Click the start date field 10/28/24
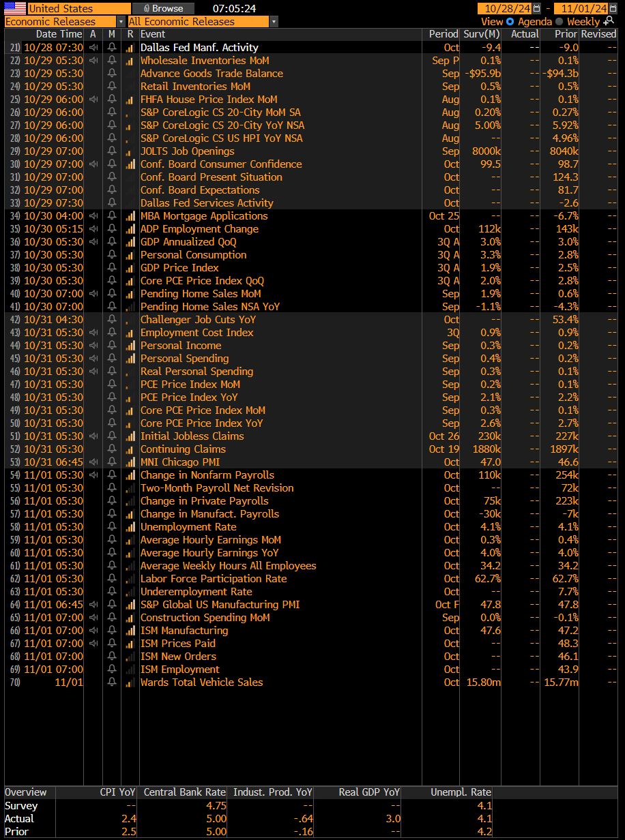 pos(505,8)
